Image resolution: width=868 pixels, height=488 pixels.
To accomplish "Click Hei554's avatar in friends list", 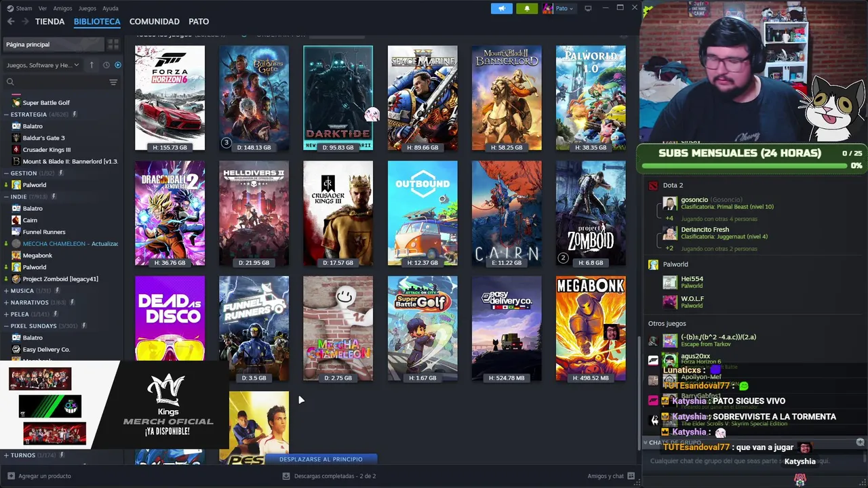I will click(670, 282).
